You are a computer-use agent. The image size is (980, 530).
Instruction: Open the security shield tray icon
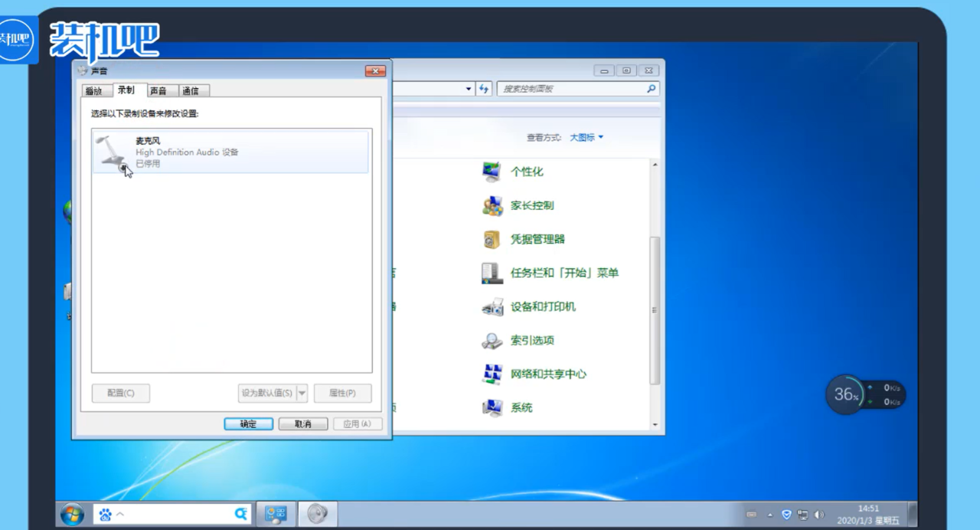[x=786, y=515]
